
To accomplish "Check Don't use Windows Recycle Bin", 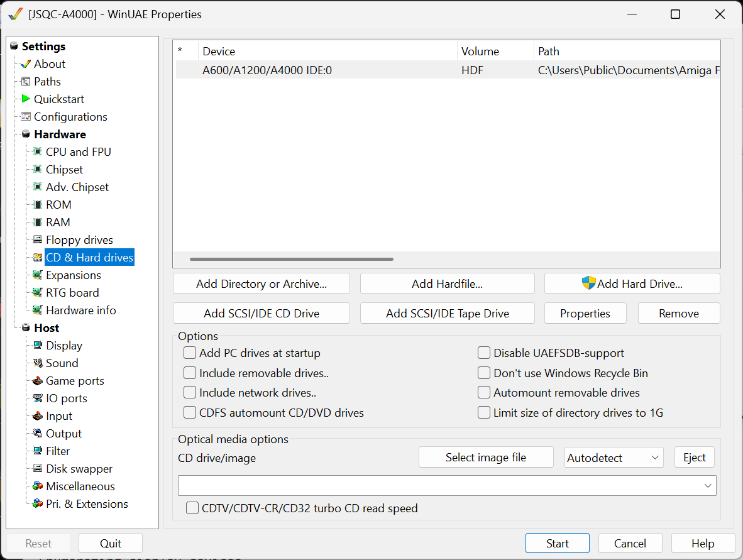I will [x=484, y=373].
